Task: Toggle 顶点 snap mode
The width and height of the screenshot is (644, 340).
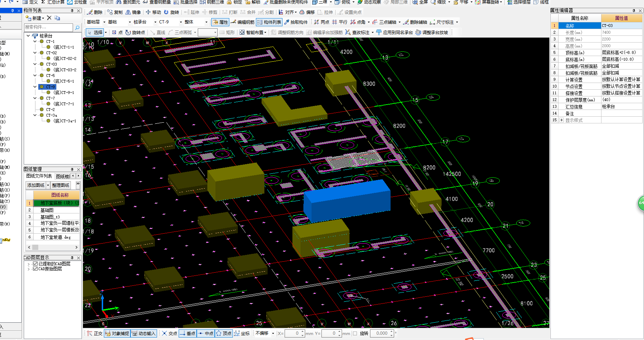Action: [224, 333]
